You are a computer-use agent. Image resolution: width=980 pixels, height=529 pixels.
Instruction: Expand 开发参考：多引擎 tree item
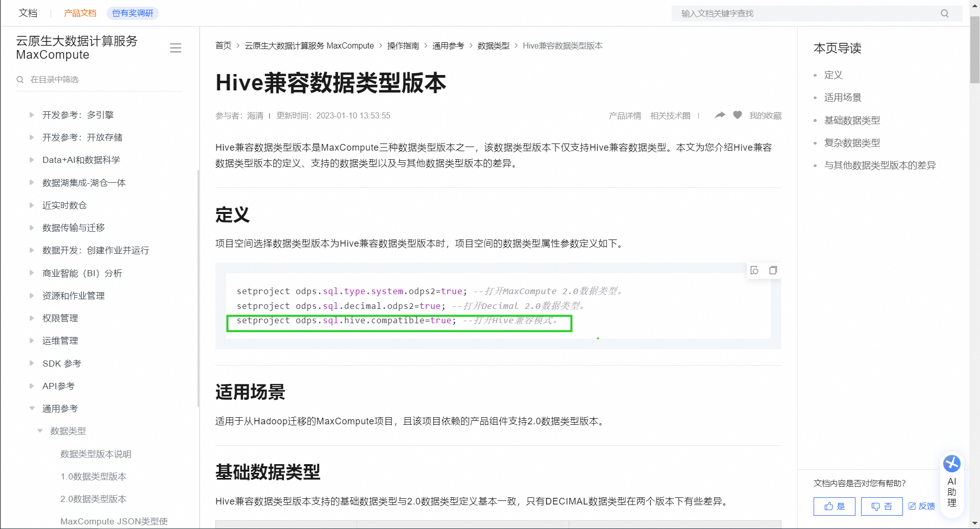pos(32,115)
